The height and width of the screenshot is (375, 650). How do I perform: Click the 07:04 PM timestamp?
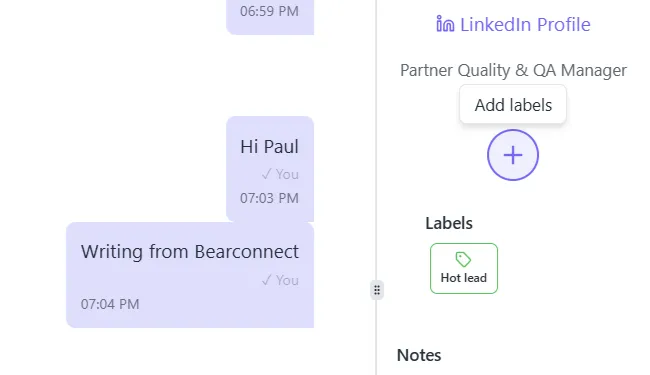(110, 304)
